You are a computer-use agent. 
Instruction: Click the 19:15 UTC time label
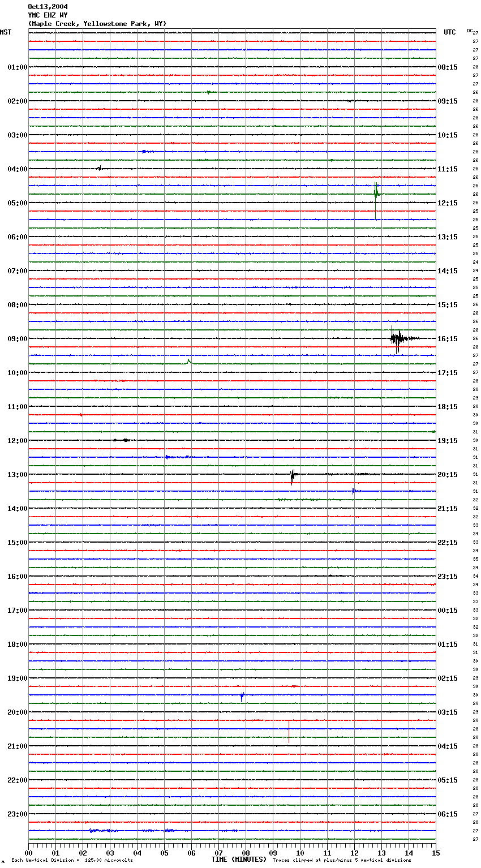pyautogui.click(x=448, y=441)
